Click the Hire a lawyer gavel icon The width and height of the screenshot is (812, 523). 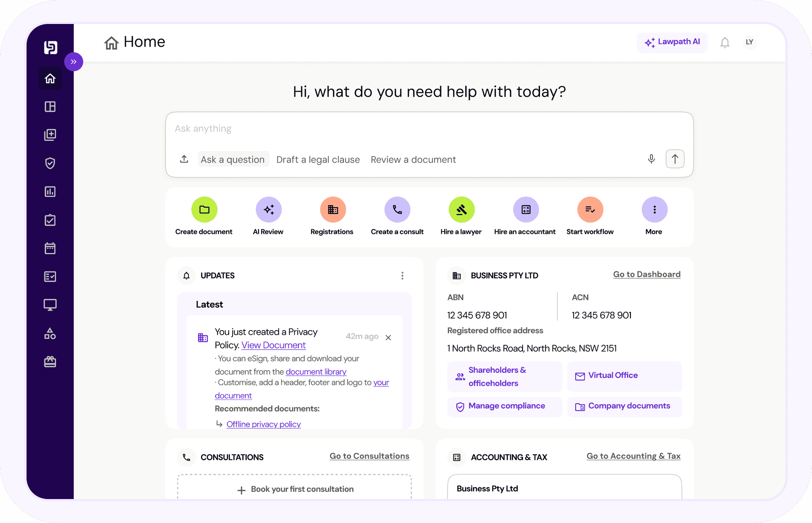tap(461, 210)
